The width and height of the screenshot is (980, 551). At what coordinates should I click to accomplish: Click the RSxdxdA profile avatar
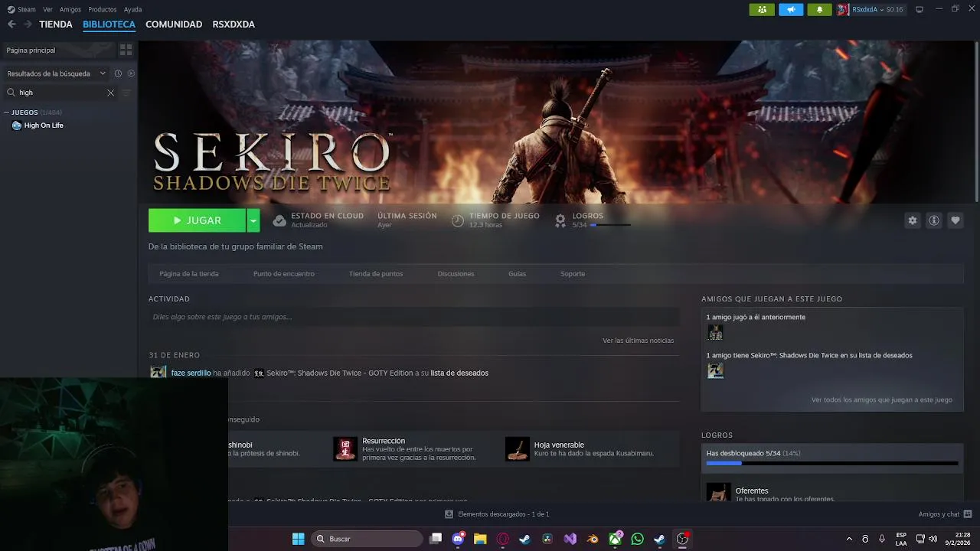coord(843,9)
